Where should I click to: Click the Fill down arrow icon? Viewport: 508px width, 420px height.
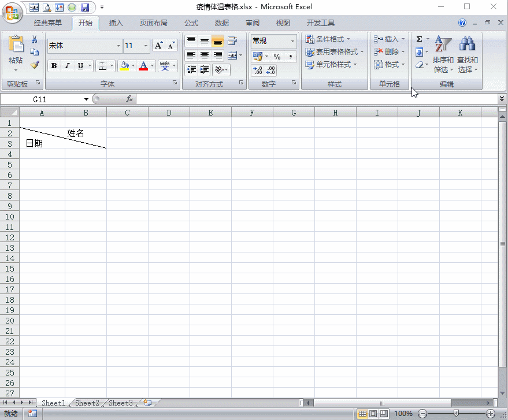tap(419, 52)
